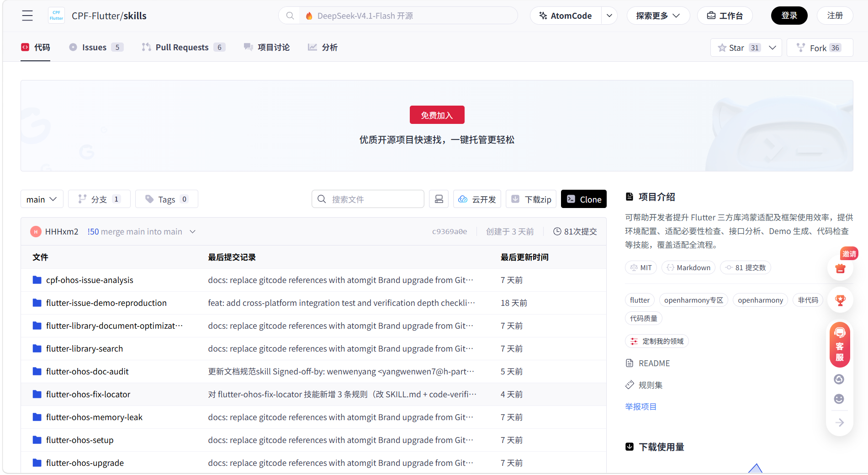Select the openharmony专区 topic tag

(x=693, y=300)
